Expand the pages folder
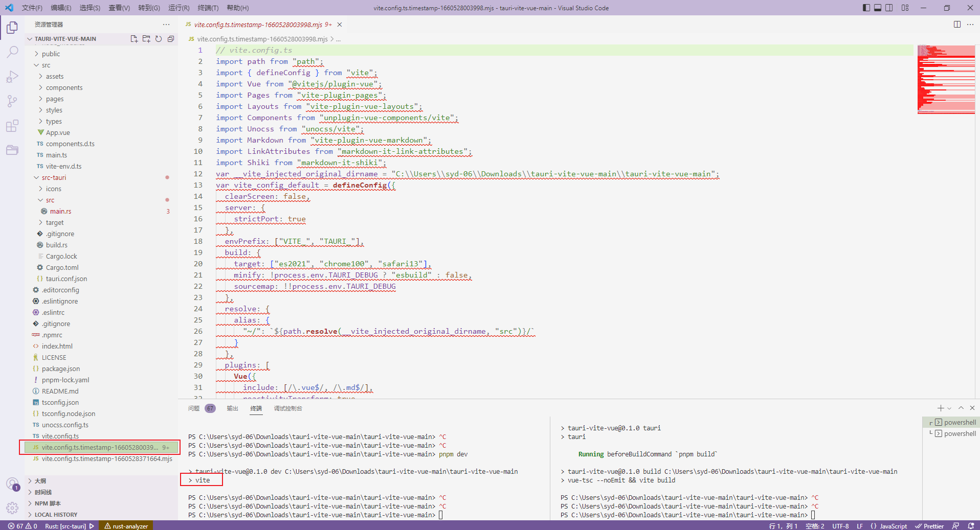The height and width of the screenshot is (530, 980). [x=101, y=99]
